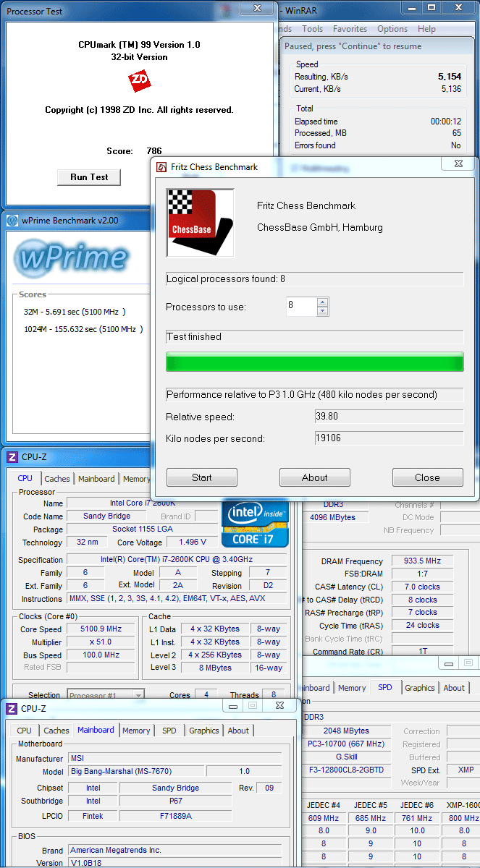Click the Multiplier value x 51.0
The image size is (480, 868).
(101, 642)
